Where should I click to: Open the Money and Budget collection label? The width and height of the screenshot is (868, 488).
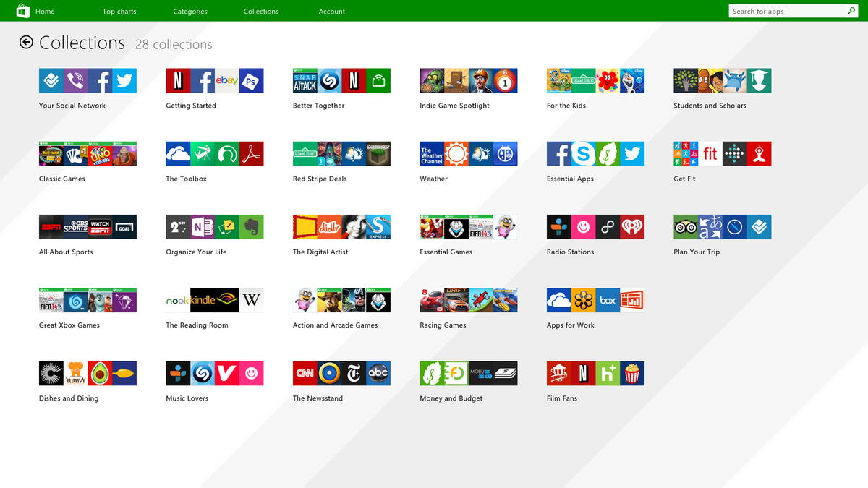pyautogui.click(x=451, y=398)
